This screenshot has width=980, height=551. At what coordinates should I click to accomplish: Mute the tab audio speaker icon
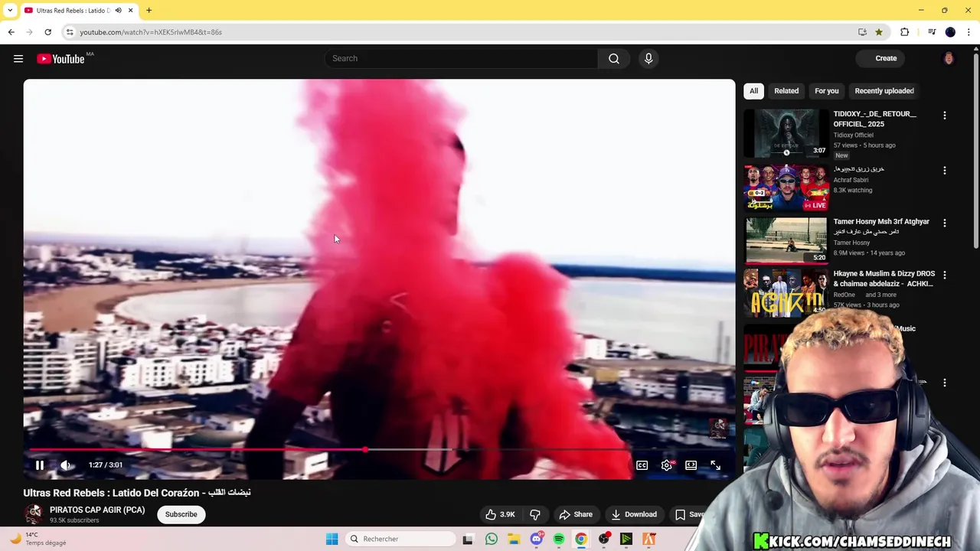118,11
